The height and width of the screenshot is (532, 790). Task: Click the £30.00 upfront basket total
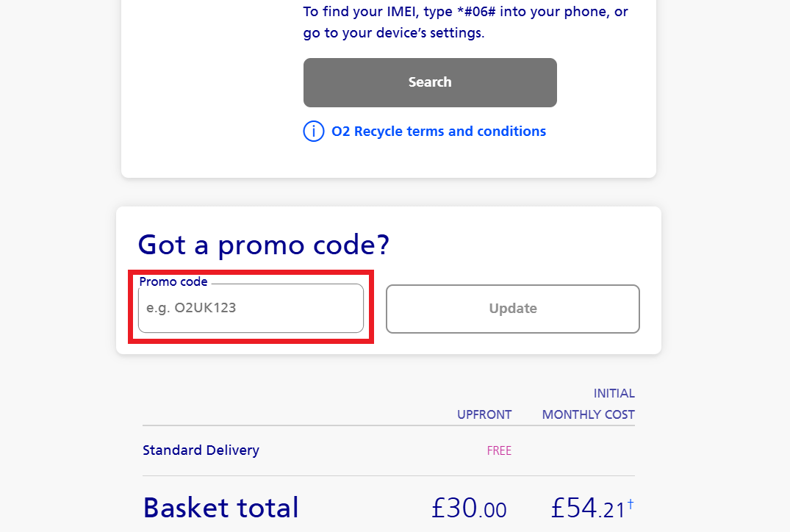469,508
